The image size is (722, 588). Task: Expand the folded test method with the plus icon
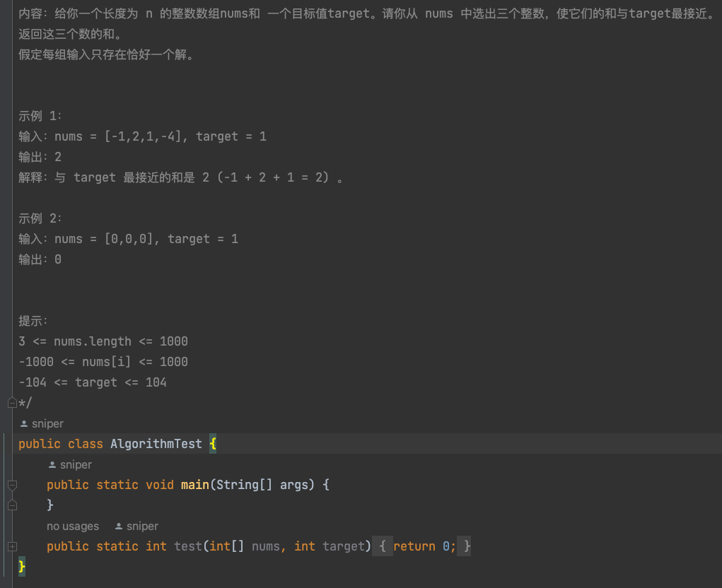(x=12, y=546)
